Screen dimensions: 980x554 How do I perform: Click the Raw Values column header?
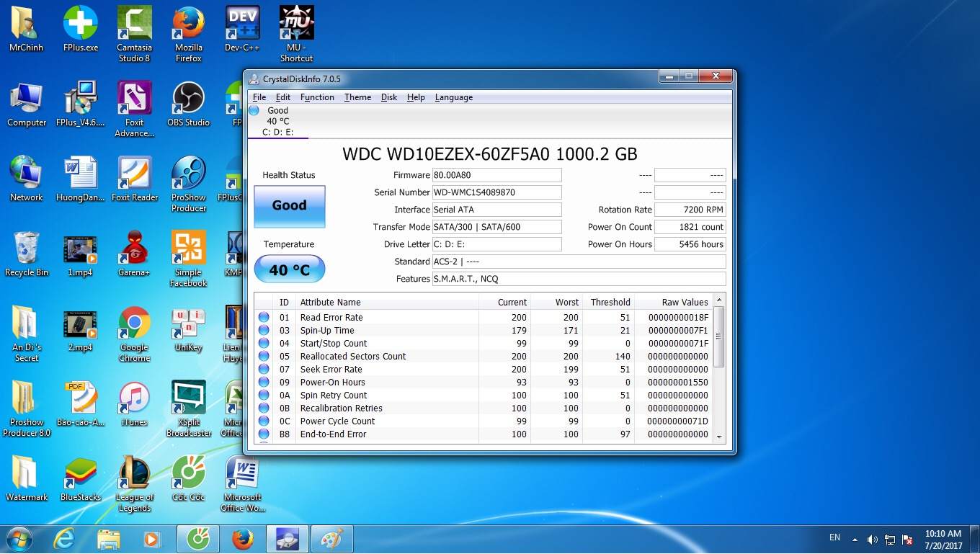pos(685,303)
